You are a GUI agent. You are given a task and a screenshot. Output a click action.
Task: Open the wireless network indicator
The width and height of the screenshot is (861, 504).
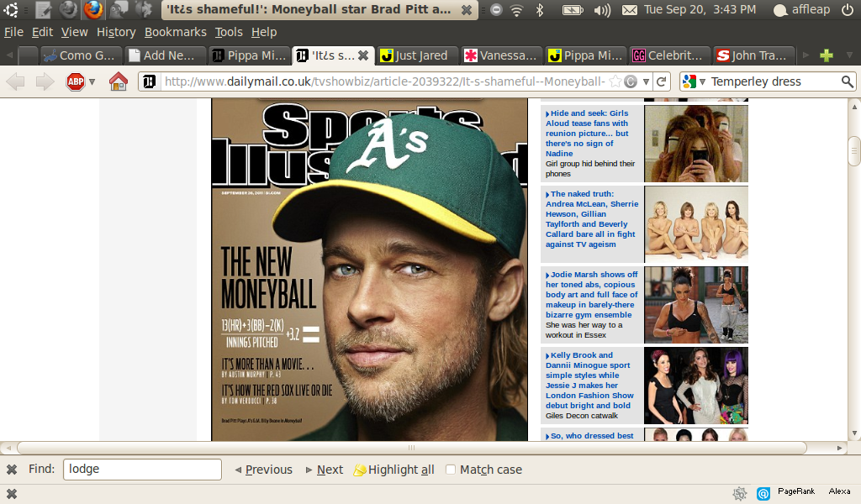pos(517,10)
